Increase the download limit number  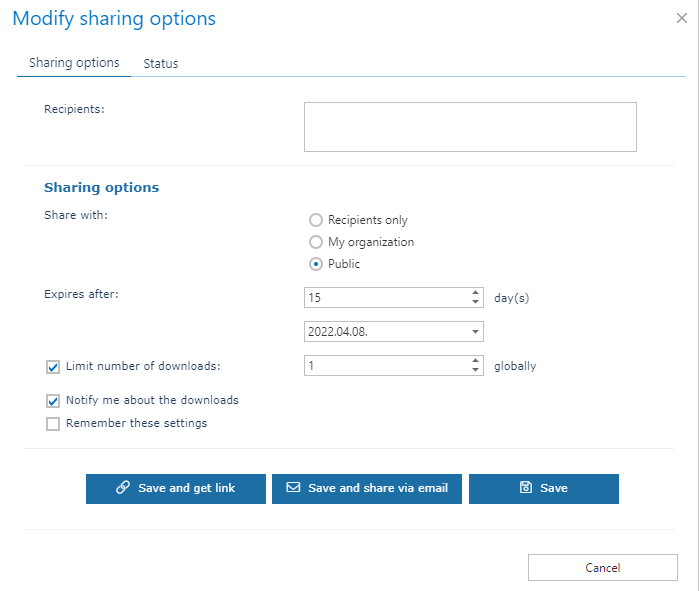[475, 361]
